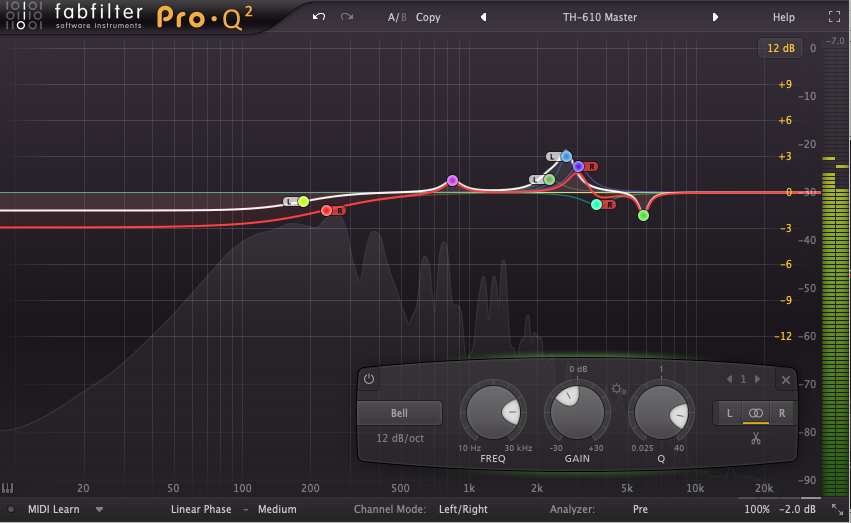The height and width of the screenshot is (523, 851).
Task: Show the piano keyboard display icon
Action: (8, 489)
